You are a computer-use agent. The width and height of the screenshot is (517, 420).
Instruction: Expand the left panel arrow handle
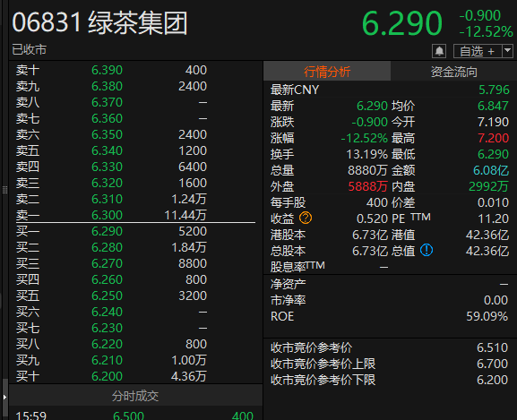4,398
